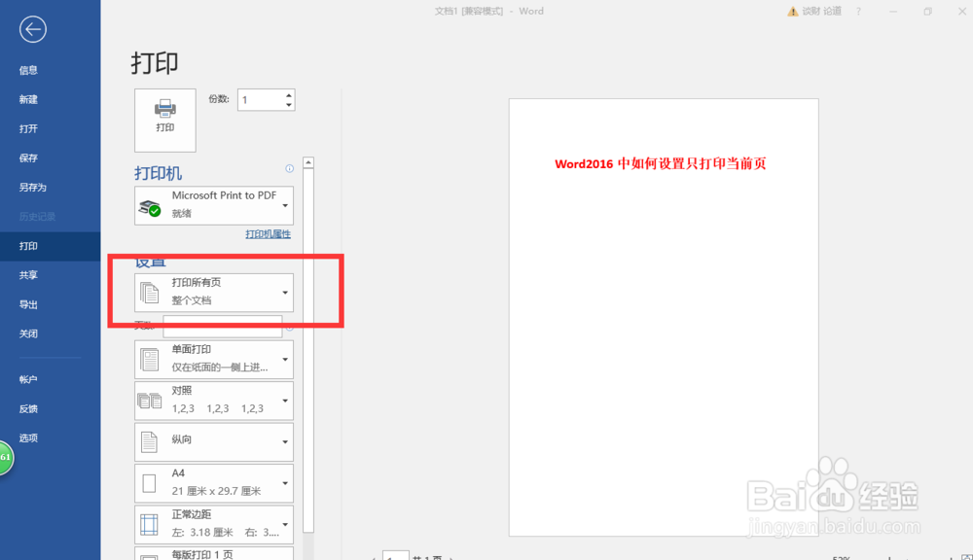
Task: Click the A4 paper size icon
Action: click(150, 482)
